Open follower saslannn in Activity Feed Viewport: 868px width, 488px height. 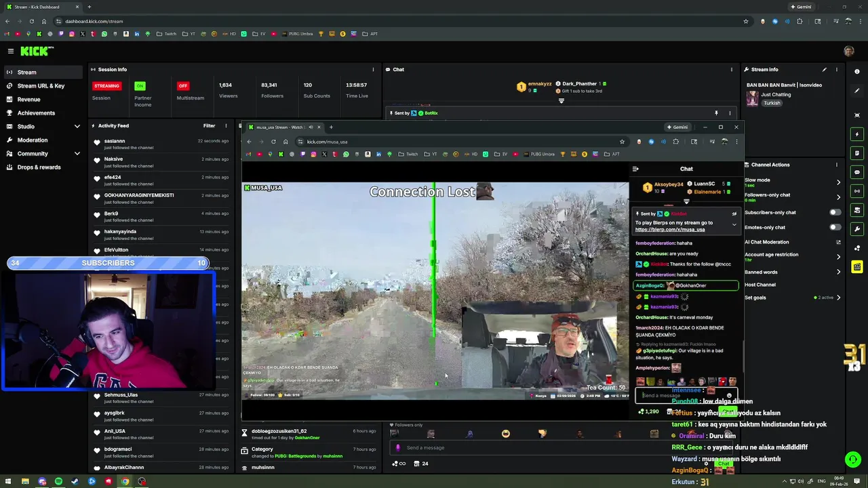(114, 141)
